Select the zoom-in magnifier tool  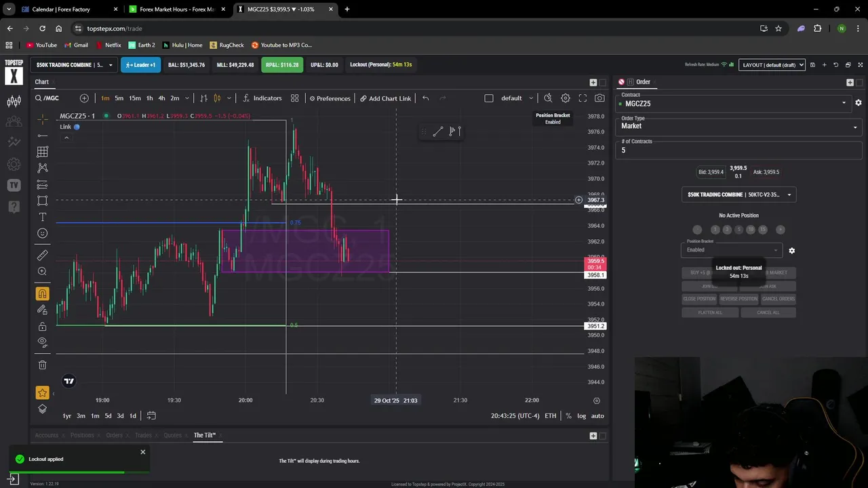42,272
